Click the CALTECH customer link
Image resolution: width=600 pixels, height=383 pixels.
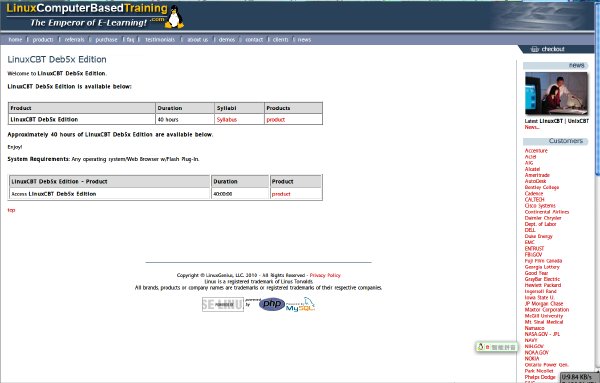tap(535, 200)
